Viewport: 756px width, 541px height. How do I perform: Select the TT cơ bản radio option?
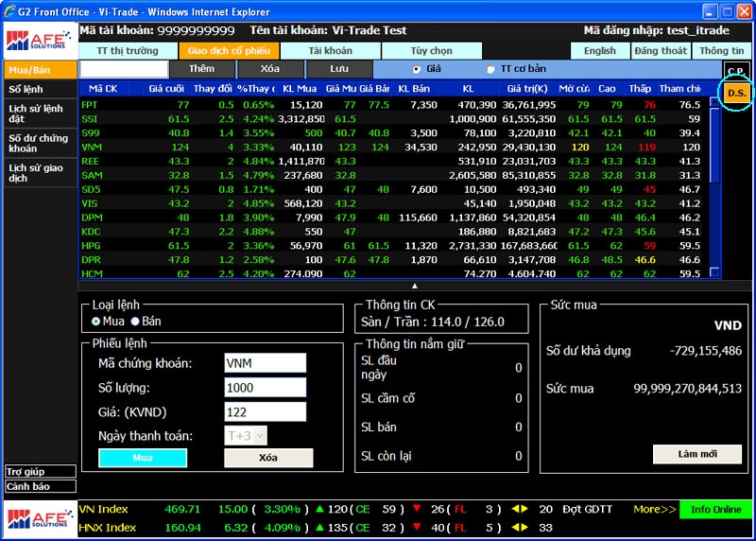490,69
